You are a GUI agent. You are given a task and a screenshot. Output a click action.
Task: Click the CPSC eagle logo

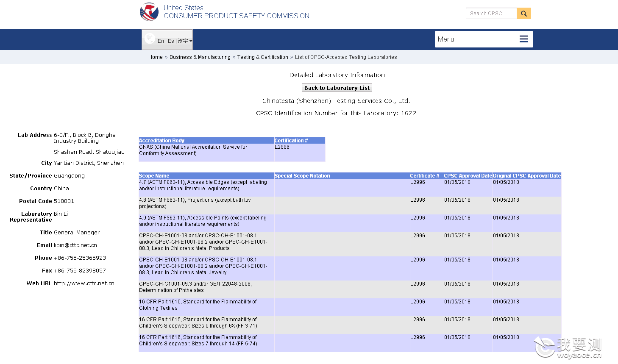149,12
